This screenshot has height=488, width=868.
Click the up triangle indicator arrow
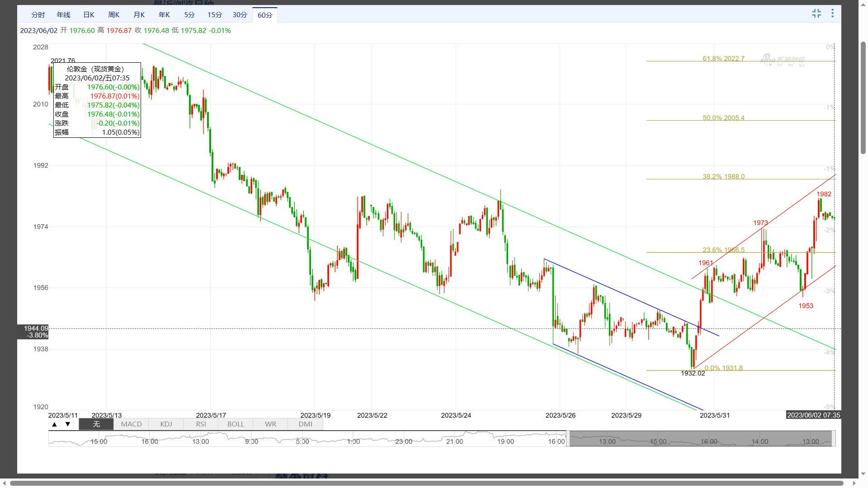pos(54,424)
